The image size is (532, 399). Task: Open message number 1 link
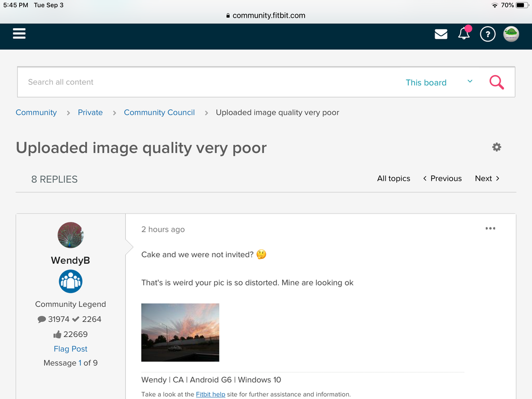pos(80,363)
